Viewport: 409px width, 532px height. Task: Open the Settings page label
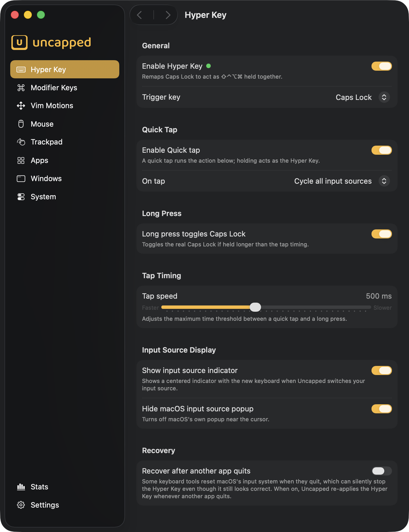coord(45,505)
